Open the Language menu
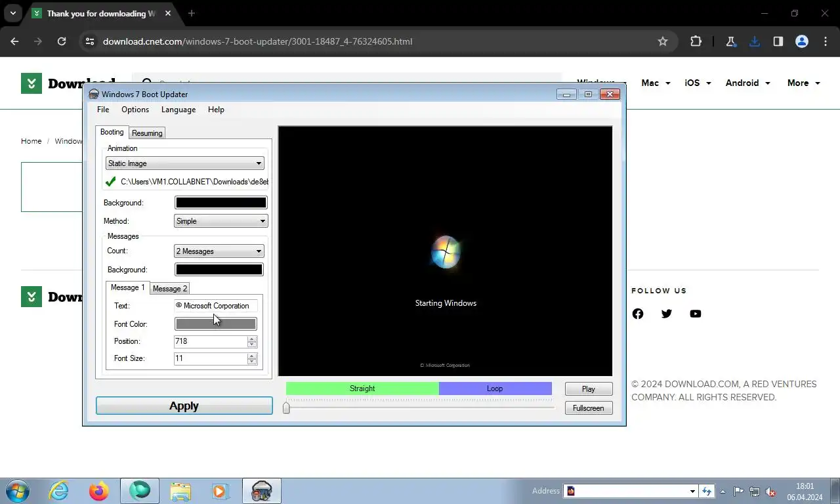The width and height of the screenshot is (840, 504). tap(178, 110)
